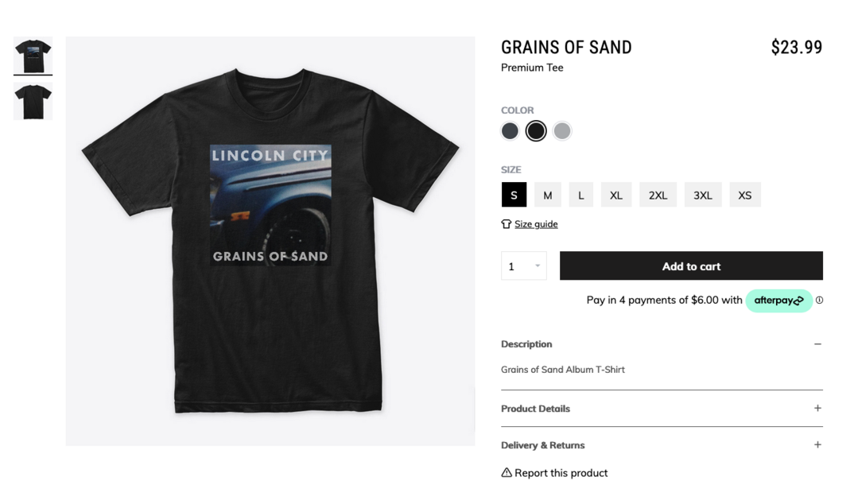Open the quantity dropdown

[x=524, y=266]
